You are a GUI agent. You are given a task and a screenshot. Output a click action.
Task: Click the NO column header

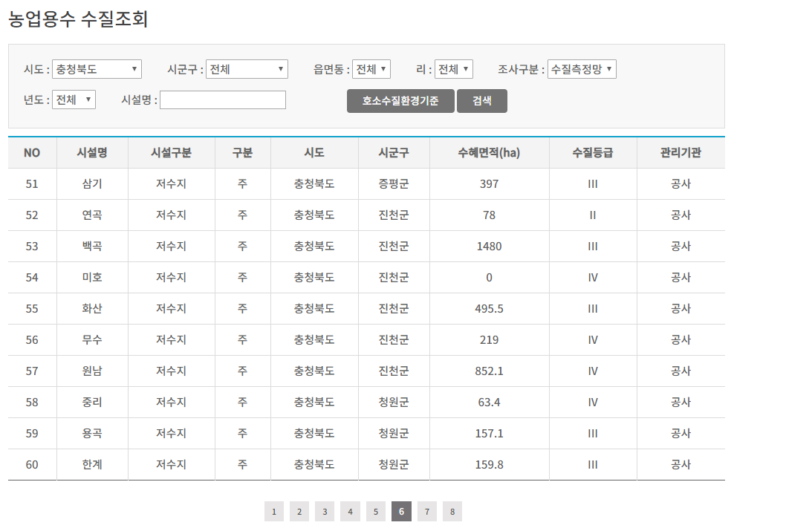[x=32, y=153]
